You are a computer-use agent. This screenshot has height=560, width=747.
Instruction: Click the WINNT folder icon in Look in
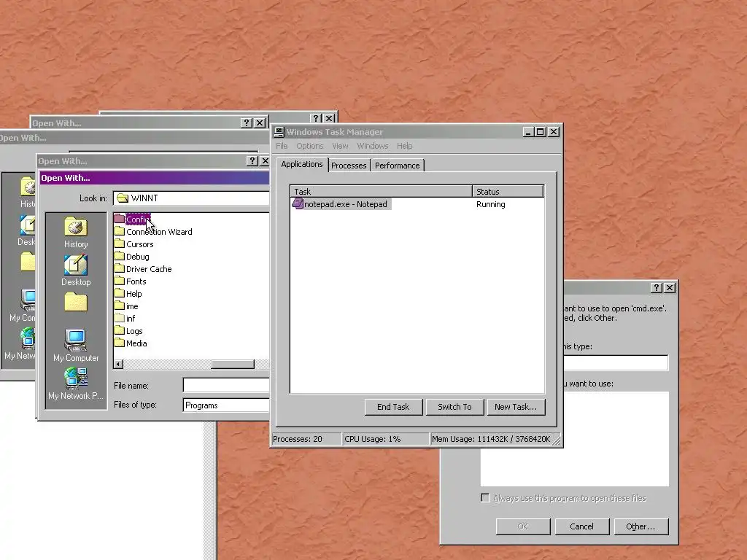tap(123, 198)
